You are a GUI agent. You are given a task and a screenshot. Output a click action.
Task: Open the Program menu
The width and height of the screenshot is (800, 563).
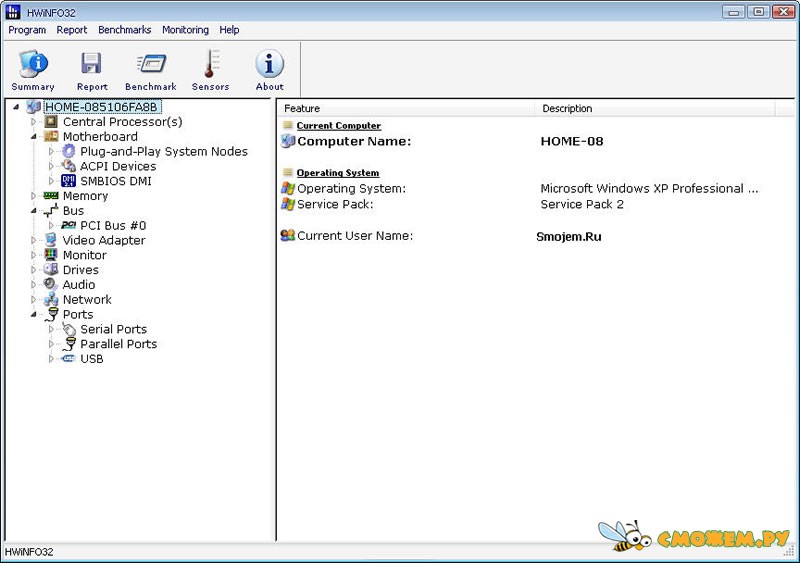tap(27, 30)
